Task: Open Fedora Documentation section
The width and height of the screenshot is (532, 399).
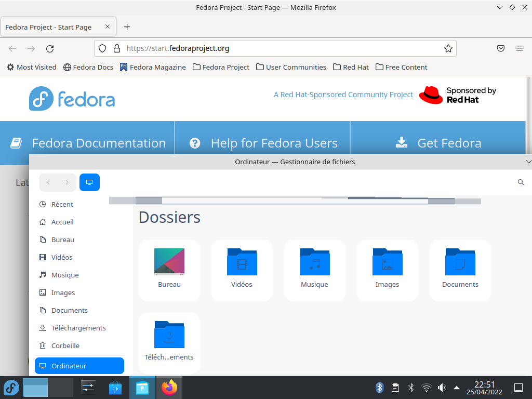Action: 87,143
